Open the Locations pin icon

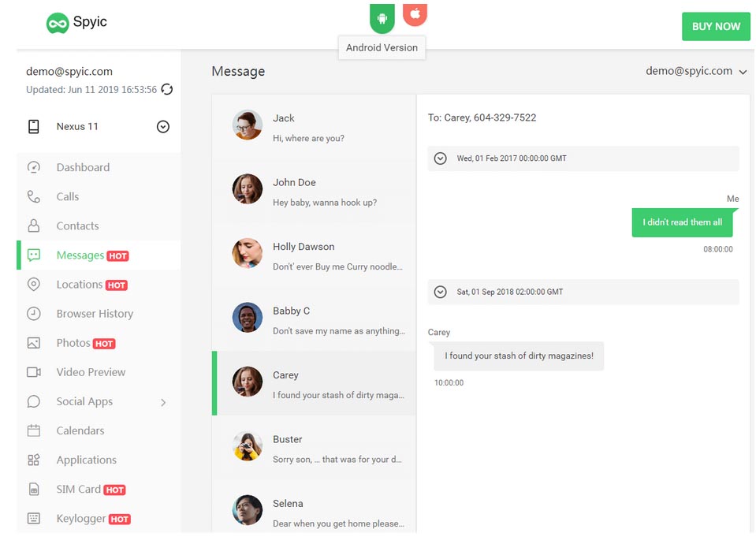[x=34, y=285]
